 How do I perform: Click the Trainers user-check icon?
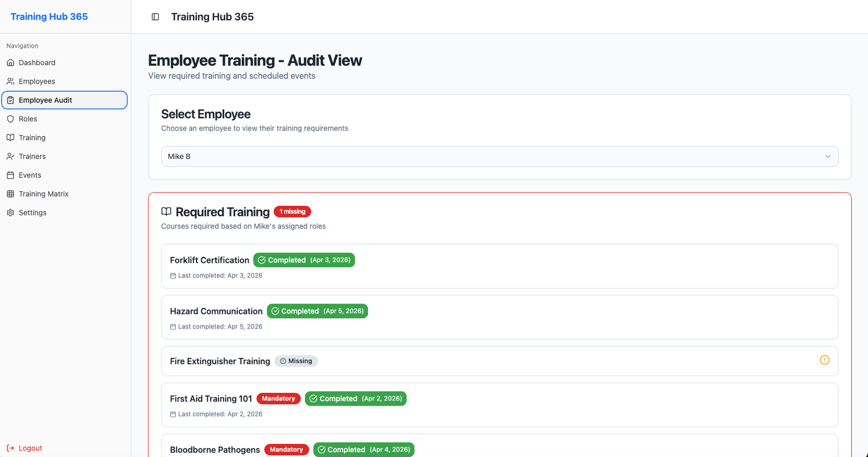pos(10,156)
